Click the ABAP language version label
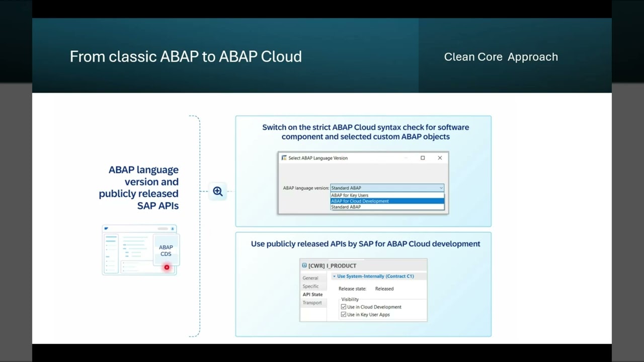 tap(306, 188)
